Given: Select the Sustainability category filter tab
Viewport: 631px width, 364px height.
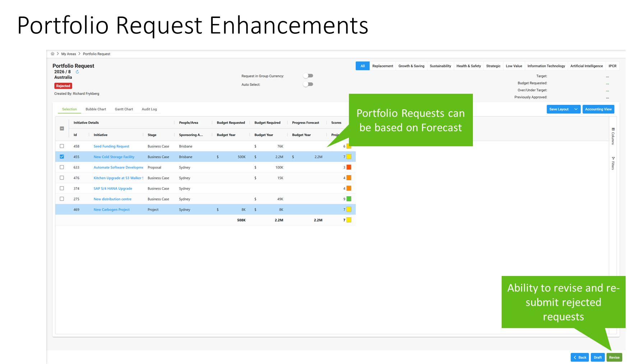Looking at the screenshot, I should [x=440, y=66].
